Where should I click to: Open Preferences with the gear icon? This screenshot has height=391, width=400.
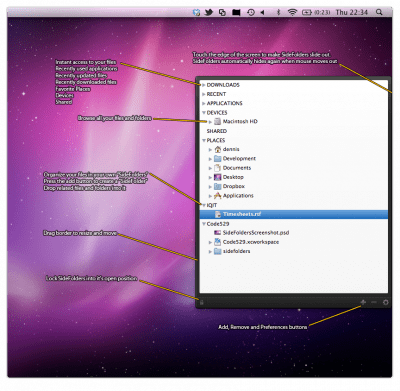(x=386, y=302)
